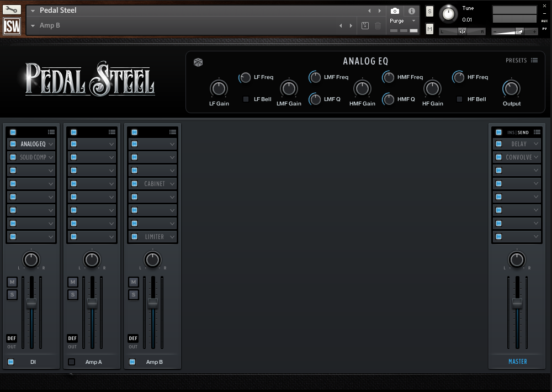Click the FX chain list icon on DI channel
Screen dimensions: 552x392
click(51, 132)
